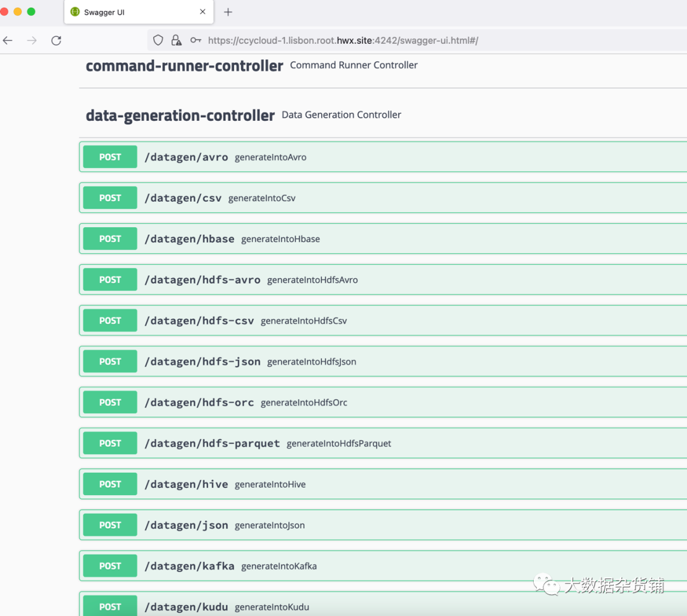Click the Data Generation Controller description
Viewport: 687px width, 616px height.
click(342, 115)
